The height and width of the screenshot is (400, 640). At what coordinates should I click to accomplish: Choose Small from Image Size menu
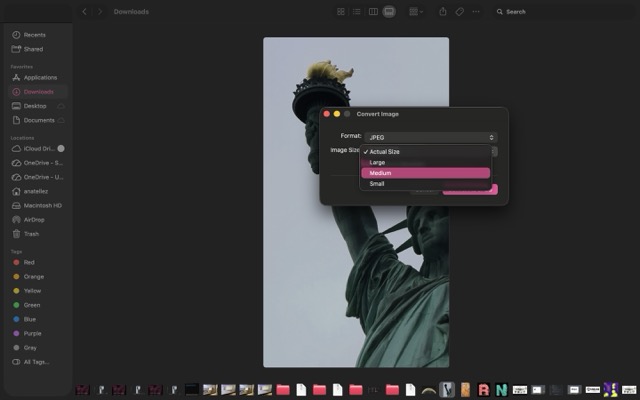pyautogui.click(x=425, y=184)
